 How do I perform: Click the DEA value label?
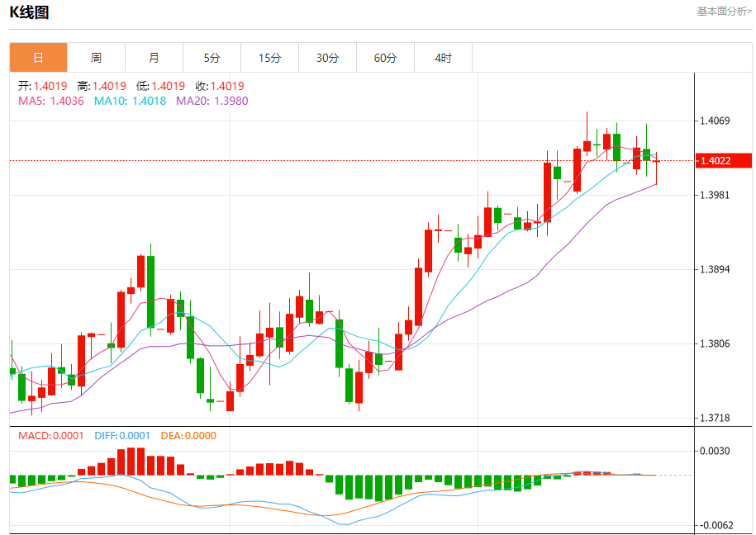(x=188, y=436)
